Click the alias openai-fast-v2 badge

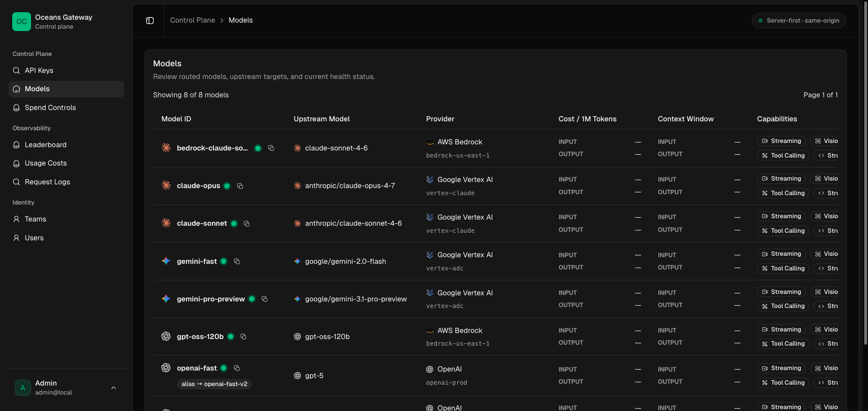[x=214, y=384]
